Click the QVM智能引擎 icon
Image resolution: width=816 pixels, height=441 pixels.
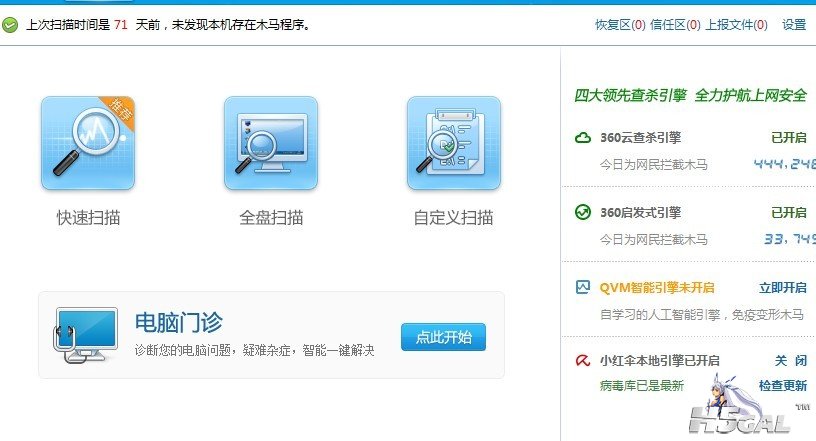tap(583, 287)
